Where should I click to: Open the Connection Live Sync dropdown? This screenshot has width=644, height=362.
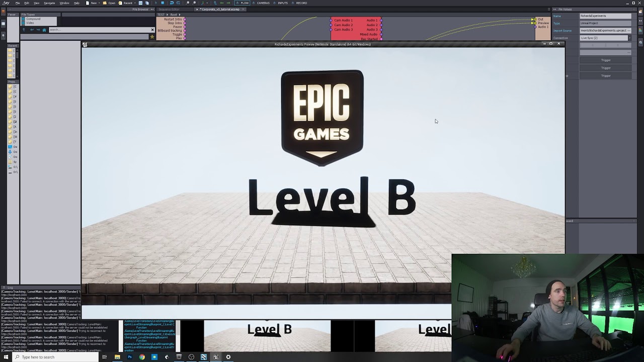click(629, 38)
